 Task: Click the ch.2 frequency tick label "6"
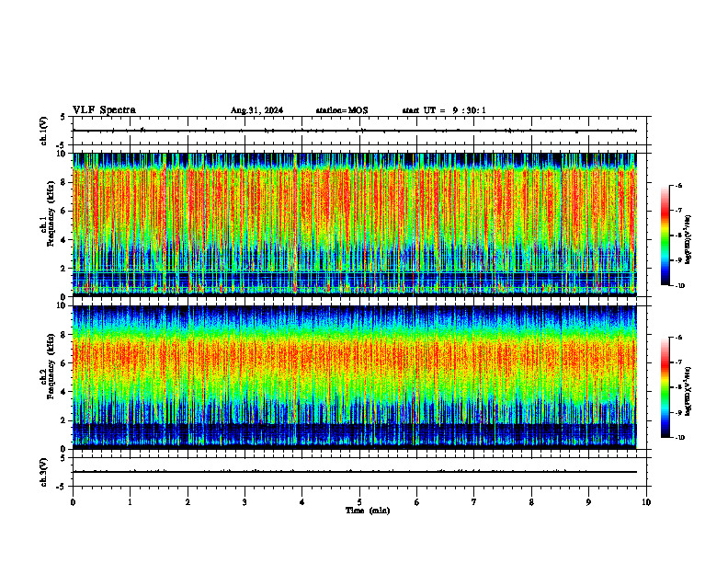click(x=63, y=363)
